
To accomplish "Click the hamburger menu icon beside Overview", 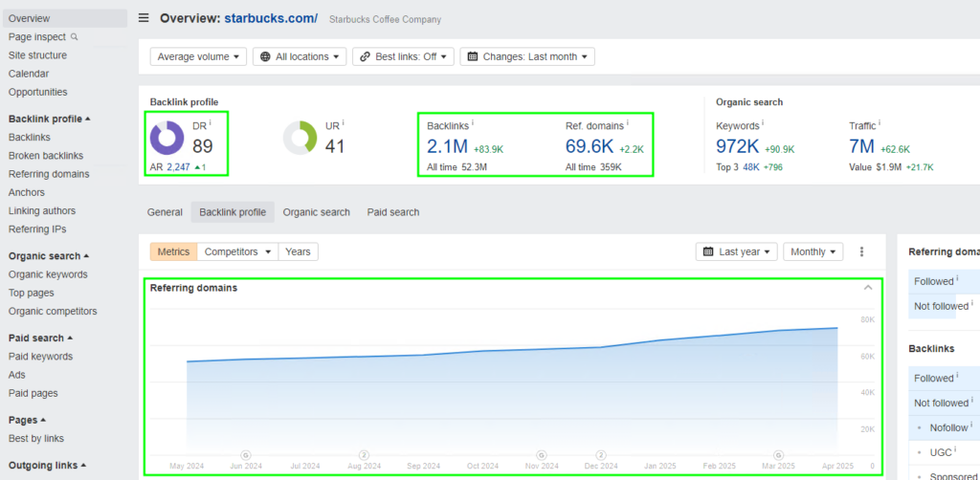I will [144, 18].
